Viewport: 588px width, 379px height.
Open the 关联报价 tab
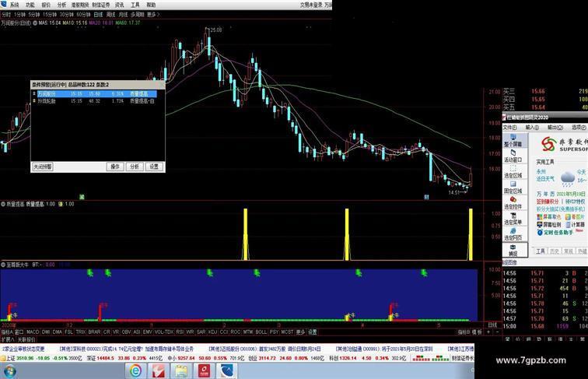pyautogui.click(x=26, y=339)
